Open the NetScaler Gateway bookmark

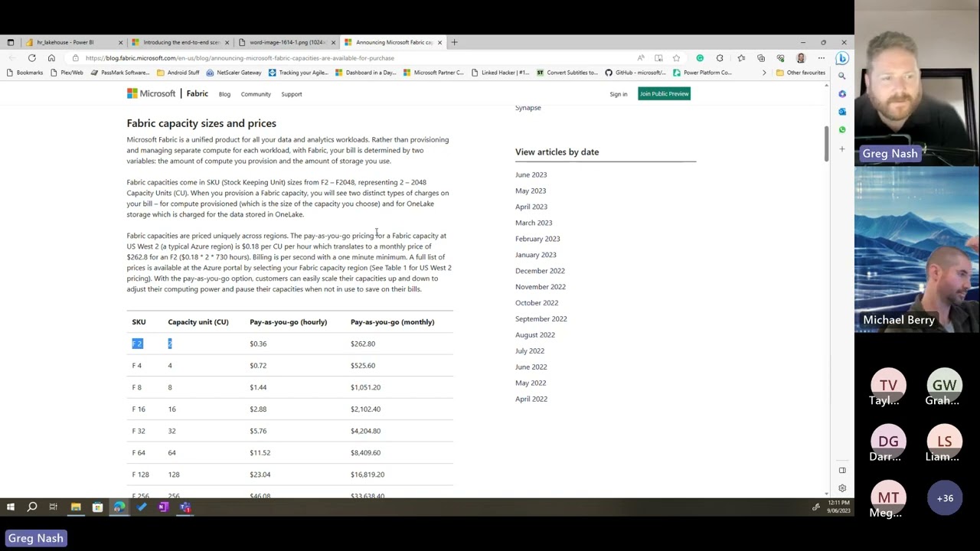pyautogui.click(x=234, y=73)
